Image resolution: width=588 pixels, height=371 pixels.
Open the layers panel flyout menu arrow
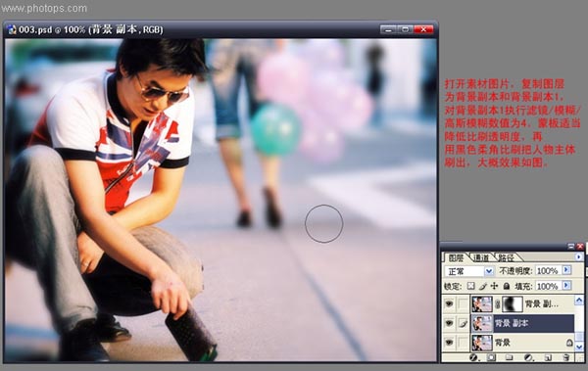click(x=579, y=256)
